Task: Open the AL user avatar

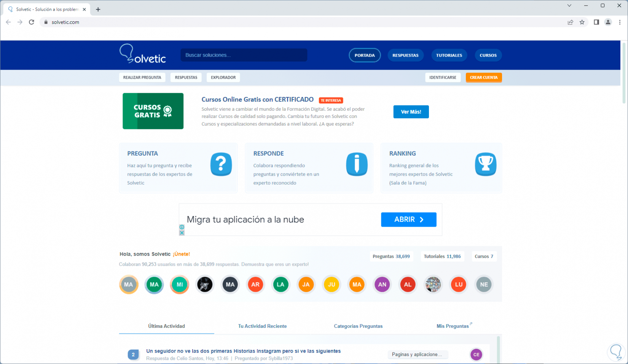Action: pos(408,285)
